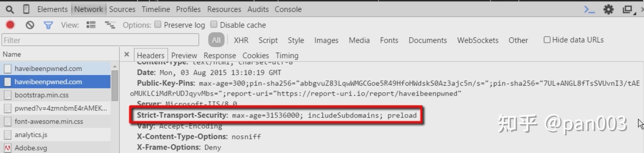
Task: Enable the Disable cache checkbox
Action: (x=214, y=24)
